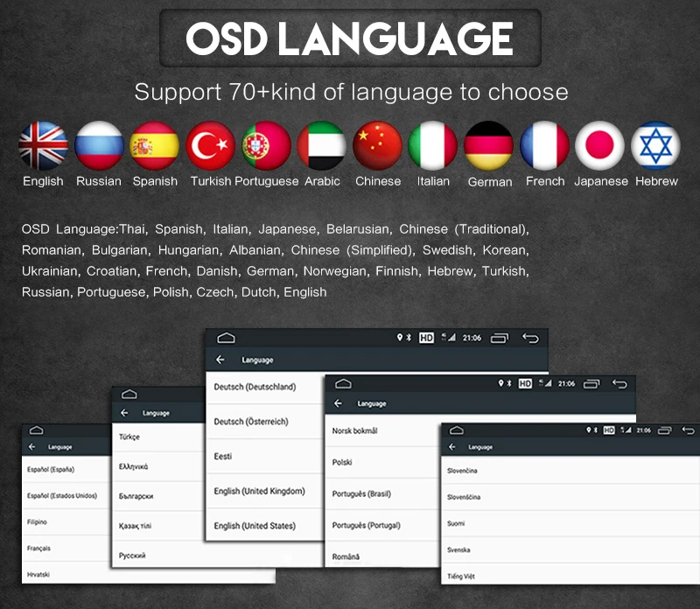
Task: Click the Hebrew label under the flag
Action: (656, 181)
